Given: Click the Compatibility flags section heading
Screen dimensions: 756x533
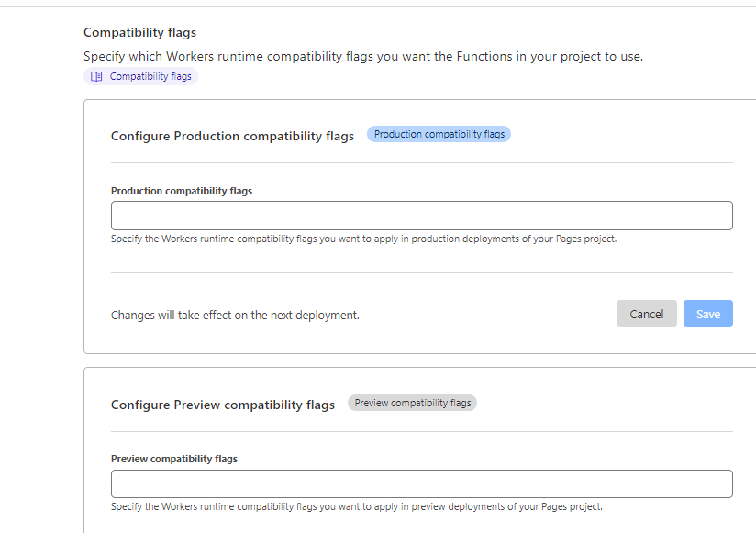Looking at the screenshot, I should point(139,32).
